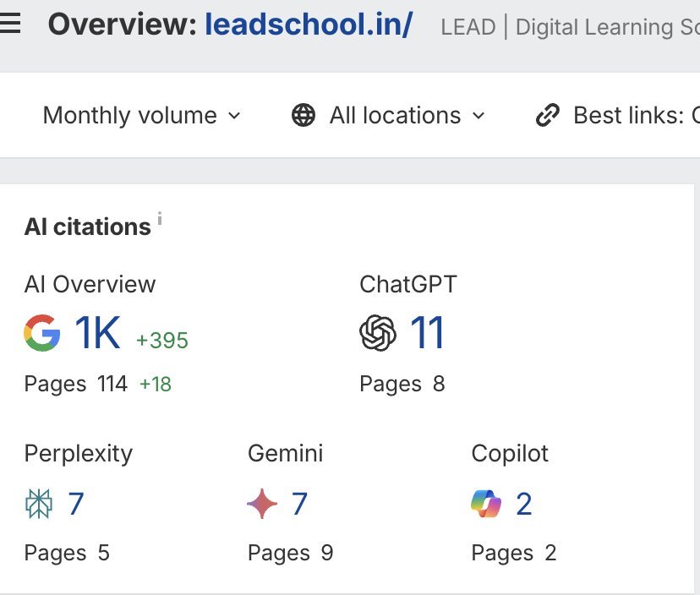Open the leadschool.in/ domain link
The height and width of the screenshot is (595, 700).
click(309, 25)
